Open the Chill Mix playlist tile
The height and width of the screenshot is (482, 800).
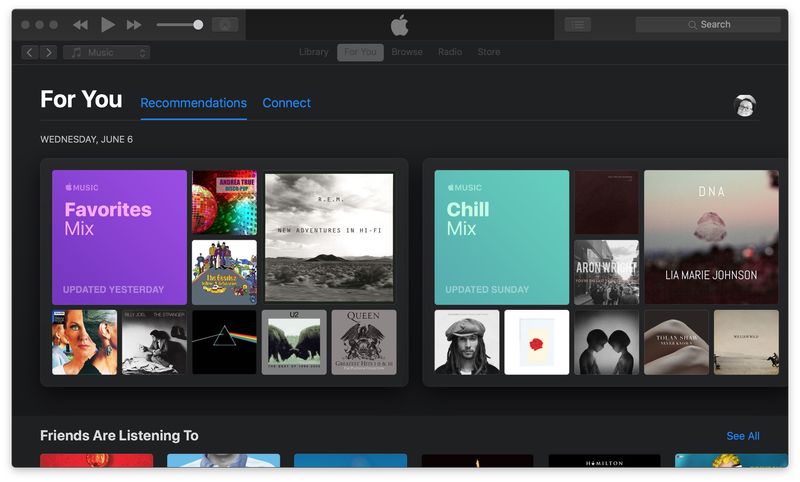click(x=502, y=237)
